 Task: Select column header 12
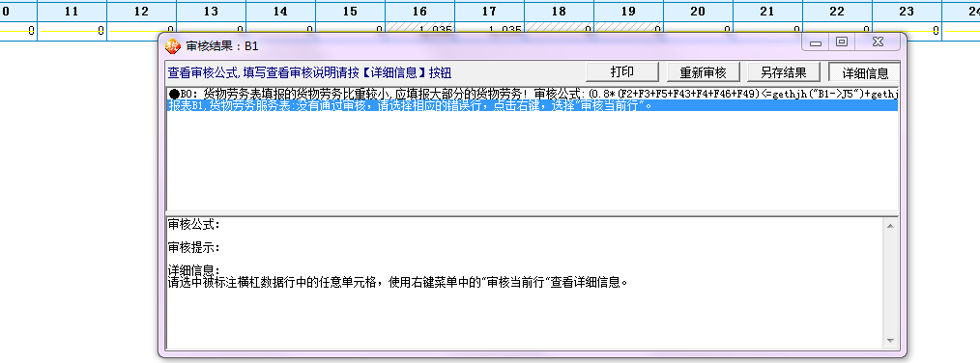141,12
